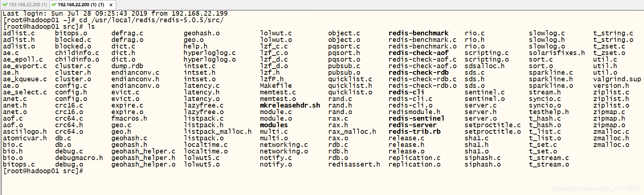Click the cd /usr/local/redis/redis-5.0.5/src/ command line
Image resolution: width=644 pixels, height=195 pixels.
click(x=152, y=20)
